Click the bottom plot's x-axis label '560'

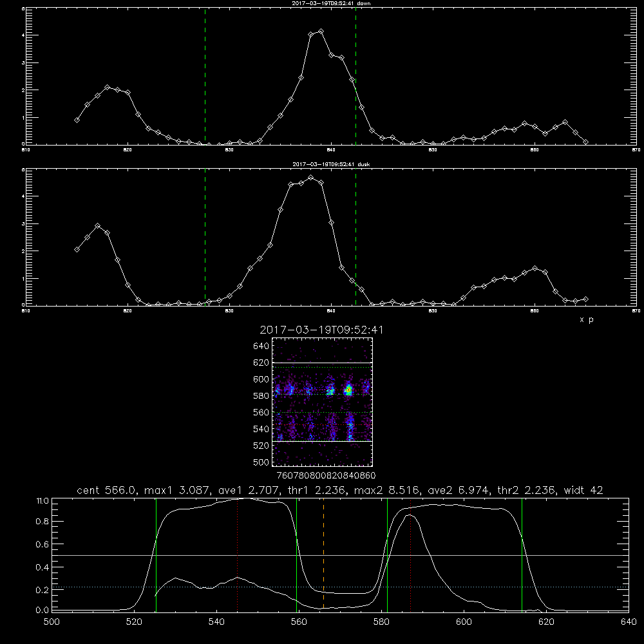299,622
